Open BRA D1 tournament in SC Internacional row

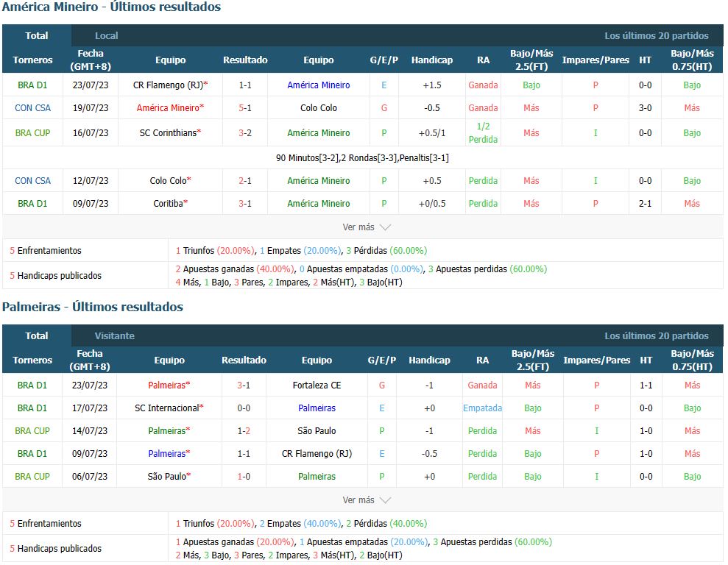pyautogui.click(x=32, y=408)
